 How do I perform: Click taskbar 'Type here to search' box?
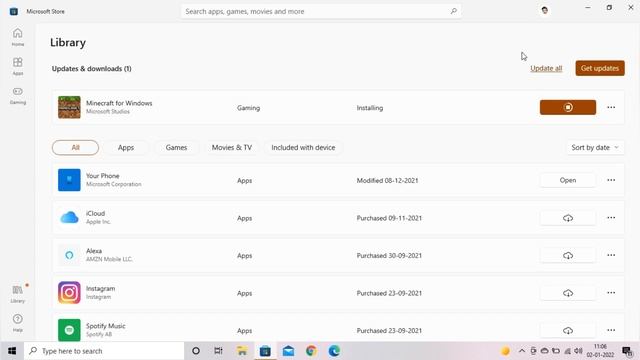(104, 351)
